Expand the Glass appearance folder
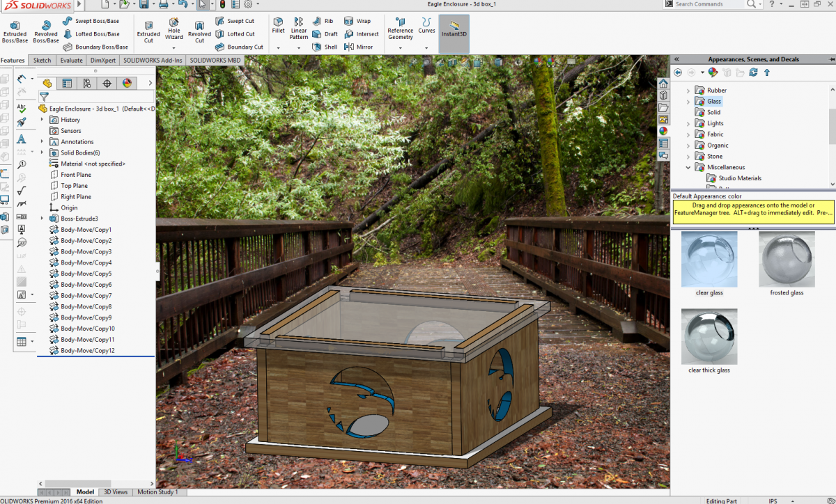 688,102
